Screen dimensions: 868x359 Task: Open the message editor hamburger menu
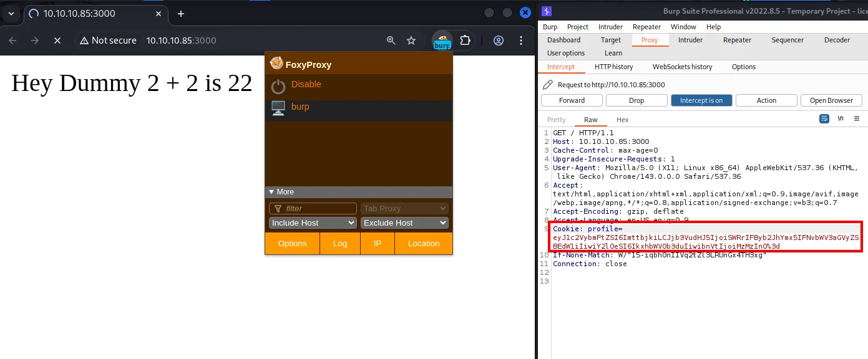(x=857, y=118)
